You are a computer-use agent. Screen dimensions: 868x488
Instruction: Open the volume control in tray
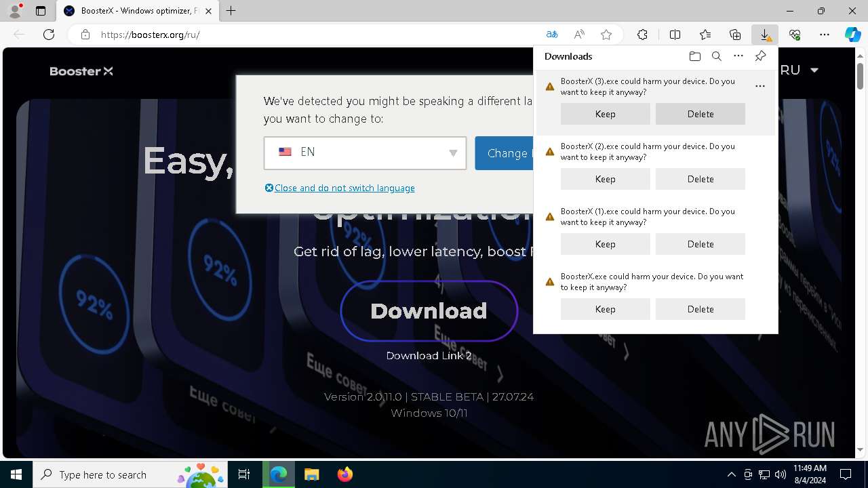781,474
